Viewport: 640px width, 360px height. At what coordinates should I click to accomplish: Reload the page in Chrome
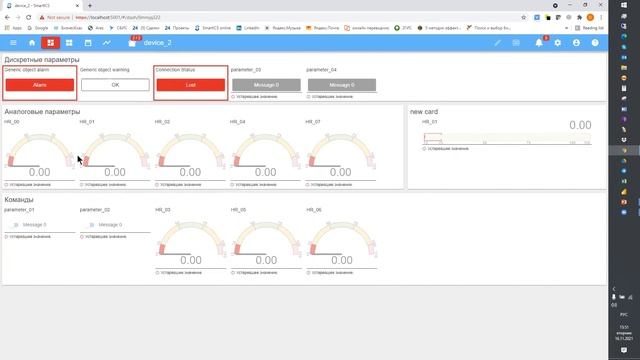point(29,18)
